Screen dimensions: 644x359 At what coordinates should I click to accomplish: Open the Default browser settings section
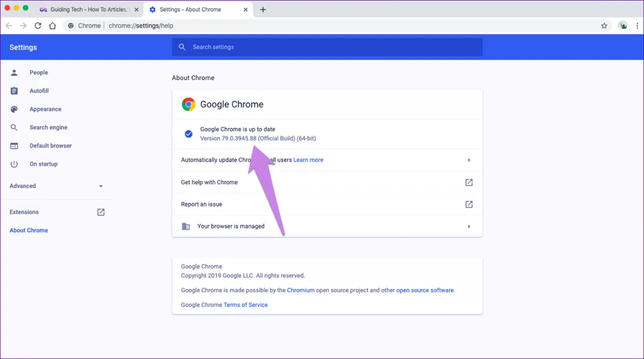tap(50, 146)
